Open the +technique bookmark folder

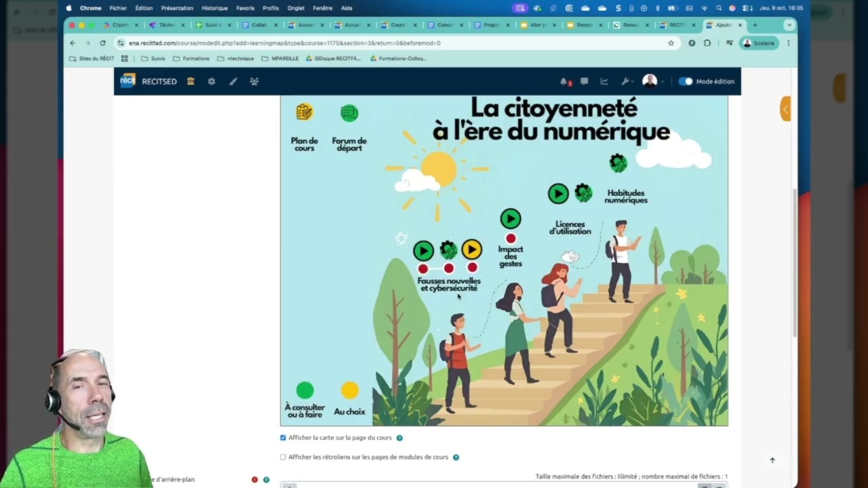[235, 58]
